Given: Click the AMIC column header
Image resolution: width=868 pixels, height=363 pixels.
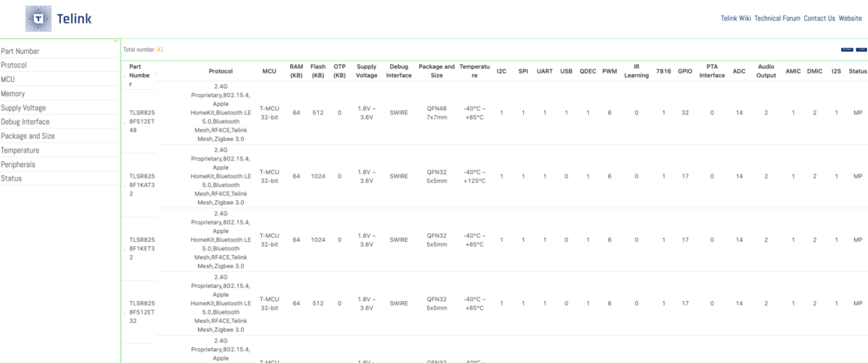Looking at the screenshot, I should [793, 71].
